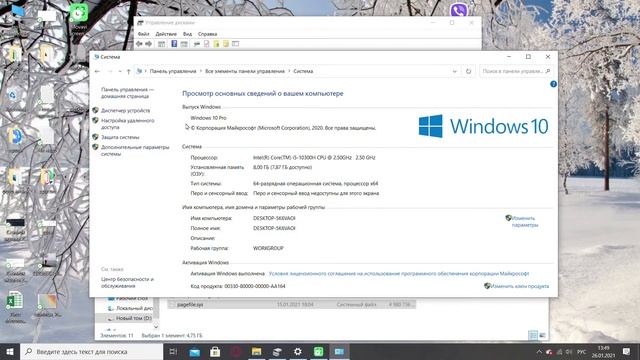Click blue Help toolbar icon in Disk Management

[174, 44]
